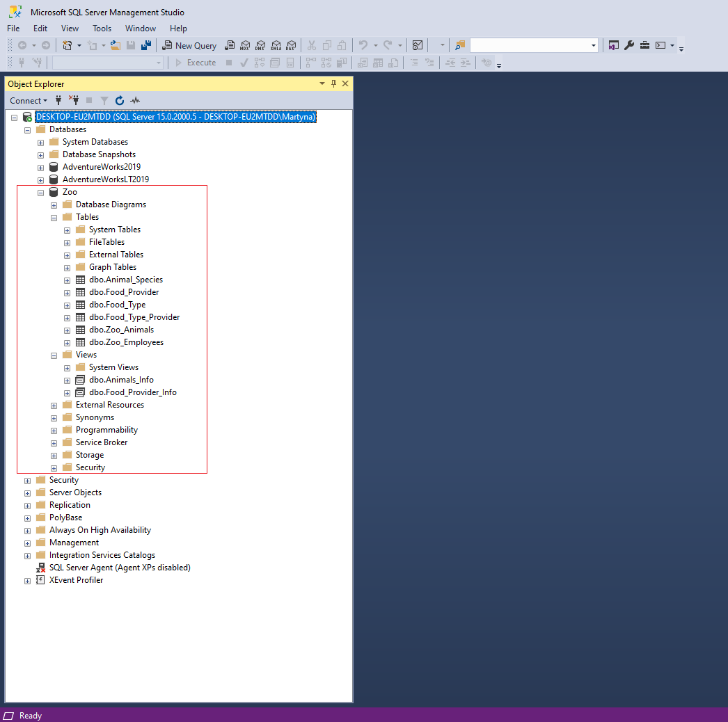This screenshot has height=722, width=728.
Task: Open a Database Engine Query icon
Action: [230, 45]
